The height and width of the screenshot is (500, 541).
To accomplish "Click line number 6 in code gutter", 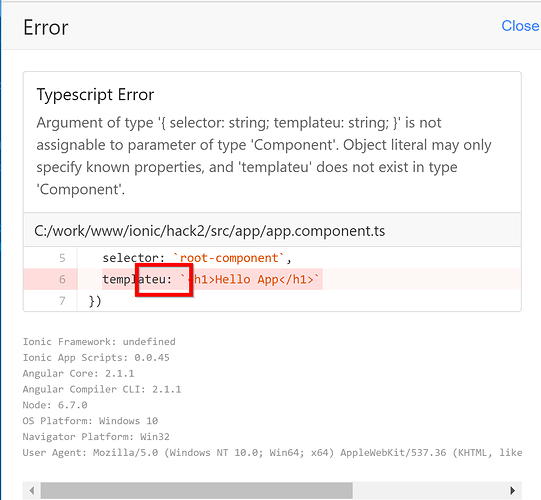I will [62, 279].
